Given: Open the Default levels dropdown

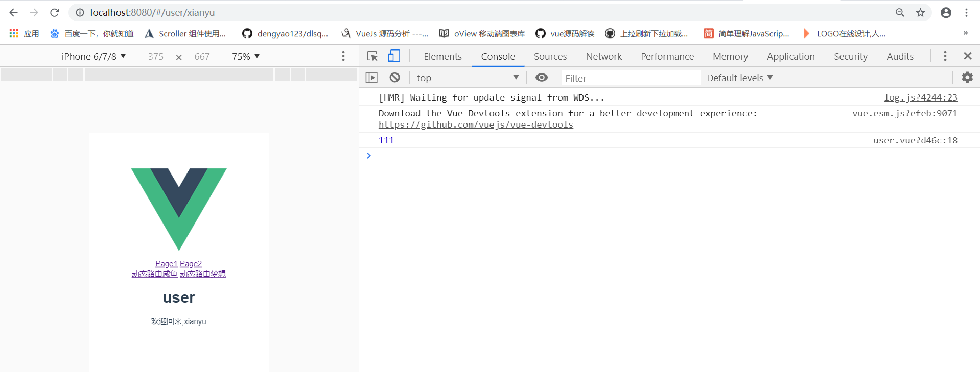Looking at the screenshot, I should (x=739, y=78).
